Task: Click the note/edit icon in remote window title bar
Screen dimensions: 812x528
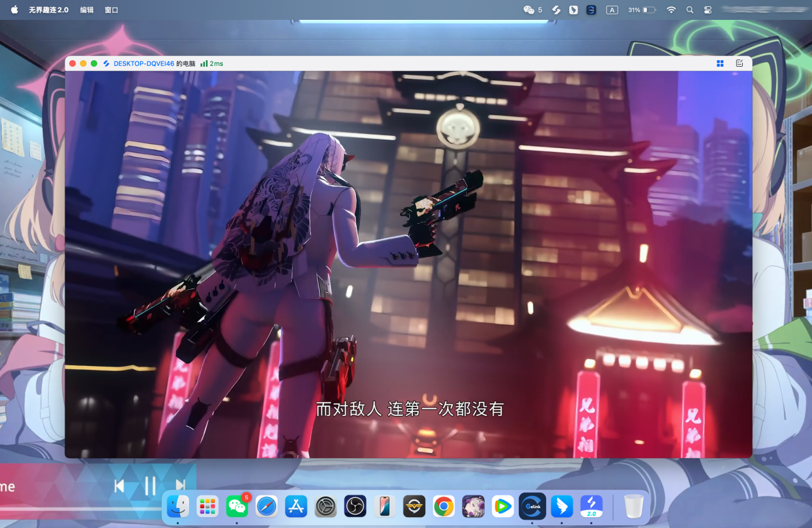Action: coord(740,63)
